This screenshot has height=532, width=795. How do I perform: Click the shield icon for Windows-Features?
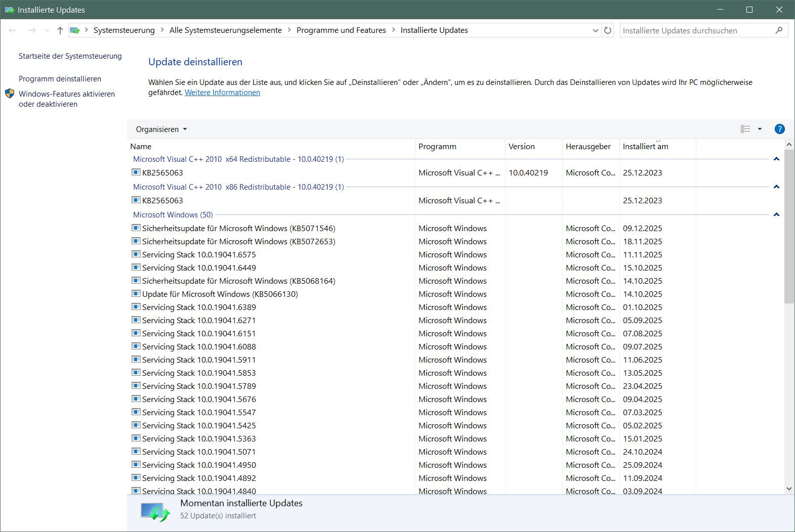(x=10, y=94)
